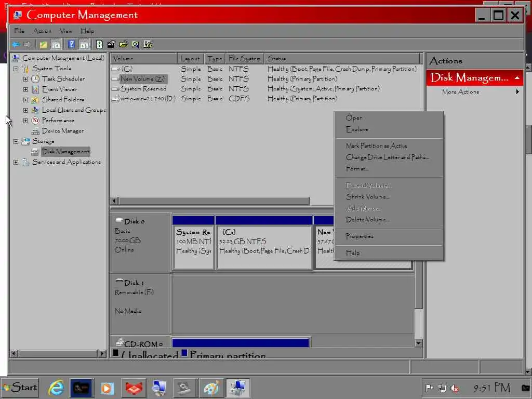Image resolution: width=532 pixels, height=399 pixels.
Task: Expand the Performance node
Action: click(x=25, y=121)
